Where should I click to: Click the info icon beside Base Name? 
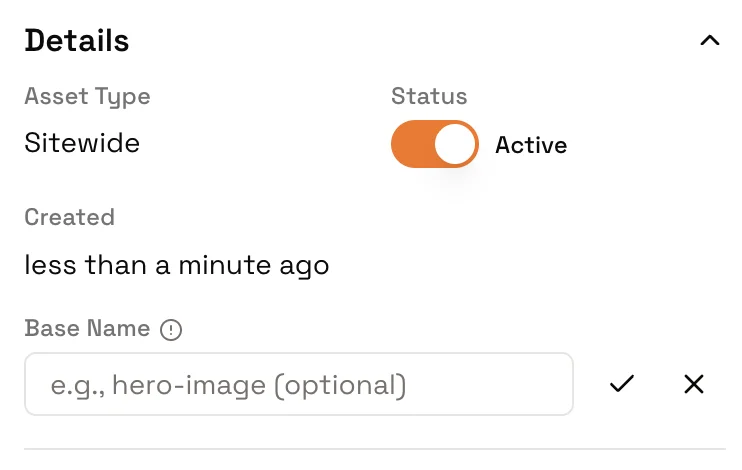(171, 330)
